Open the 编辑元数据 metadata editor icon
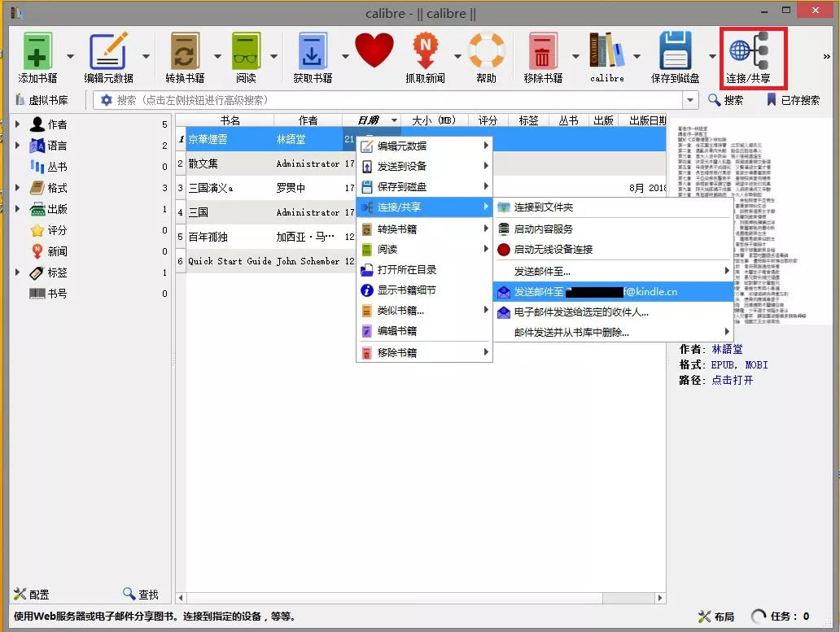This screenshot has width=840, height=632. tap(110, 50)
